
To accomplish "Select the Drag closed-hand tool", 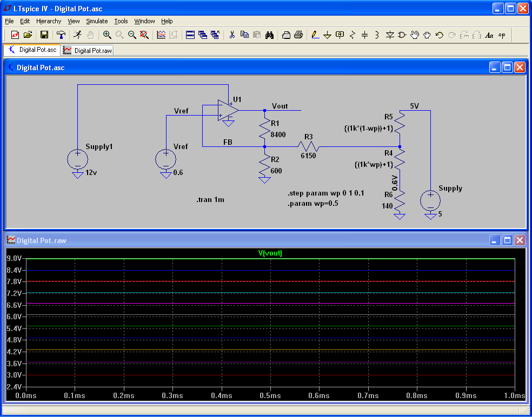I will click(427, 35).
